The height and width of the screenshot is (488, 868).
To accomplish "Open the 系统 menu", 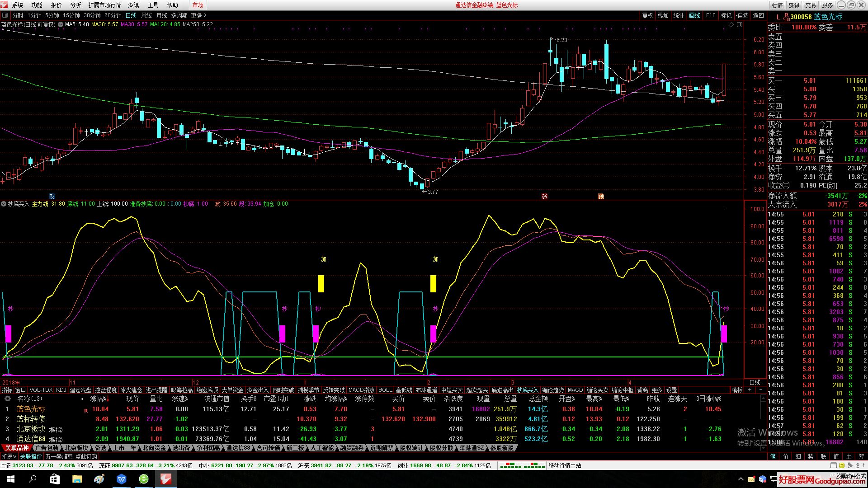I will [17, 5].
